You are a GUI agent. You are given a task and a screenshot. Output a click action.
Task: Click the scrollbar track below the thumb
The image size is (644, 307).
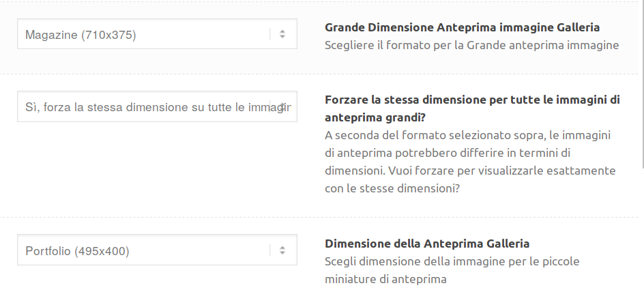[x=643, y=237]
